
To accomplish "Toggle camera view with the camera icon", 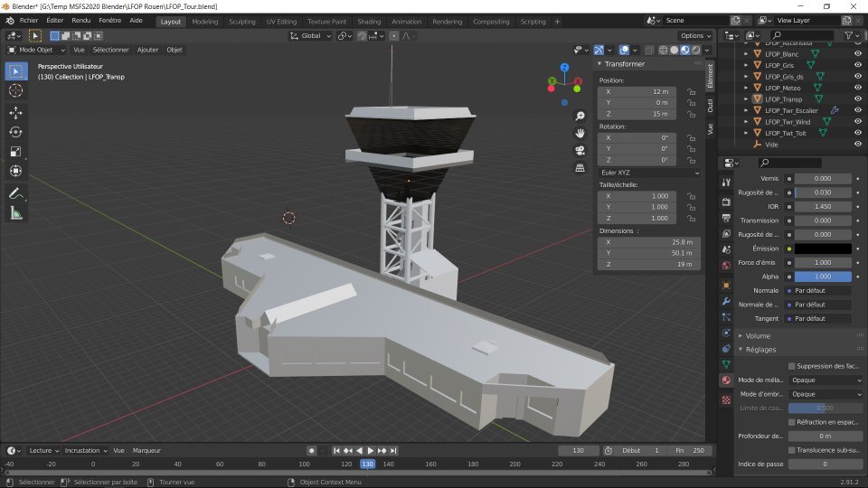I will [x=580, y=150].
